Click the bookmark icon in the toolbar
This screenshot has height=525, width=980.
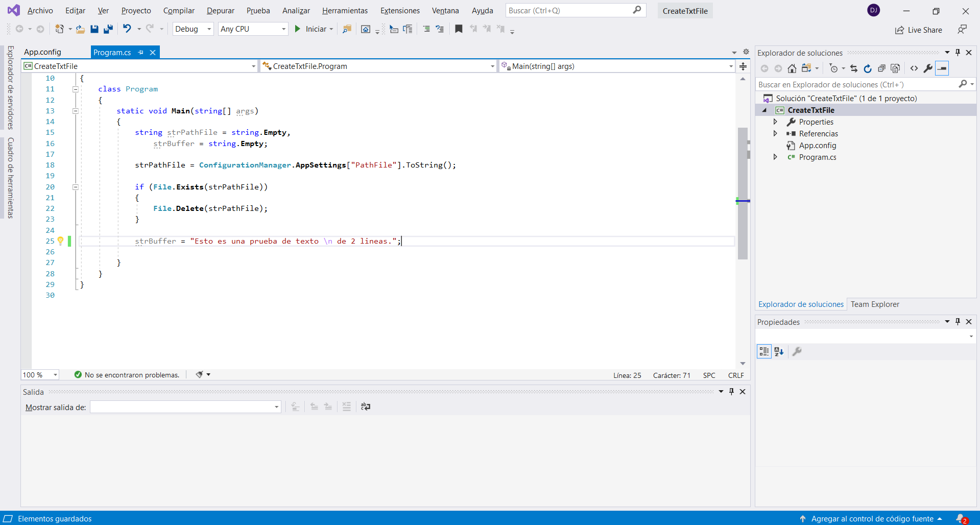pos(459,29)
